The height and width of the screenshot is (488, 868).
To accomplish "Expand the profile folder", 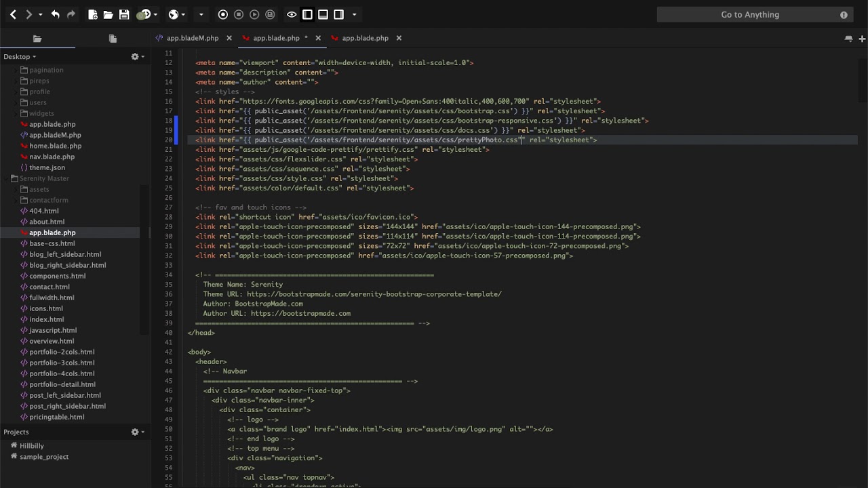I will (x=16, y=91).
